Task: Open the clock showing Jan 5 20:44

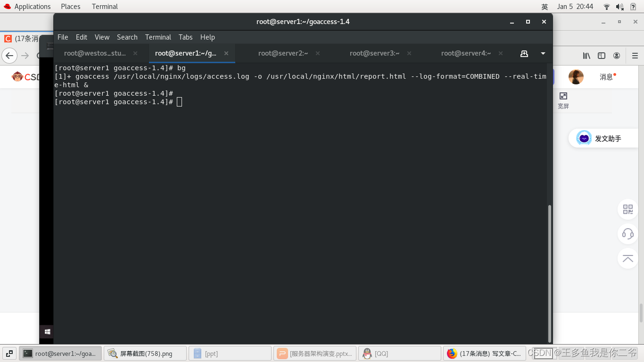Action: tap(575, 7)
